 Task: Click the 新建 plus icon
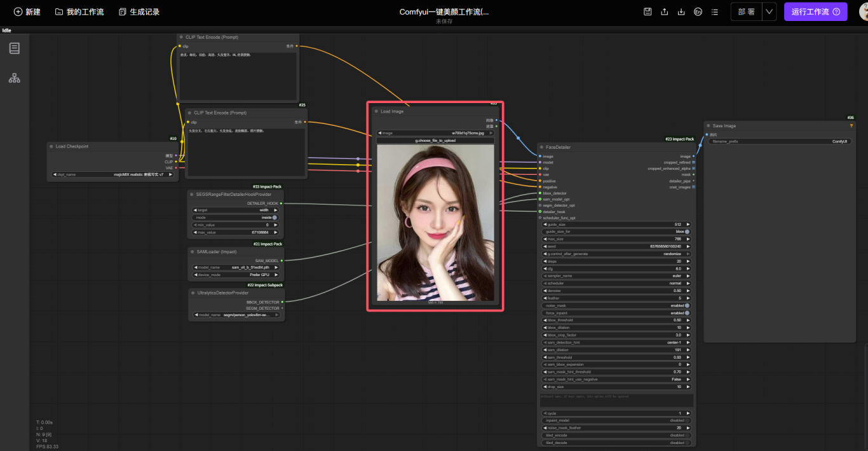(x=18, y=11)
